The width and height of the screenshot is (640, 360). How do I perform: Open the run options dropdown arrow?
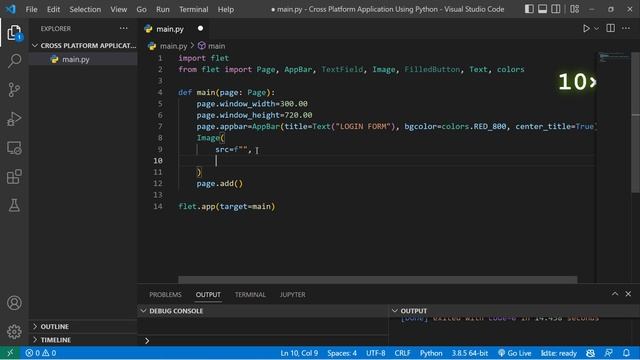pos(596,29)
